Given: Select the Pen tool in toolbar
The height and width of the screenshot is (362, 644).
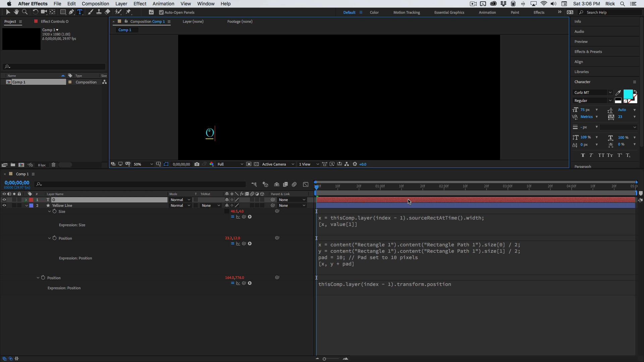Looking at the screenshot, I should pos(71,12).
